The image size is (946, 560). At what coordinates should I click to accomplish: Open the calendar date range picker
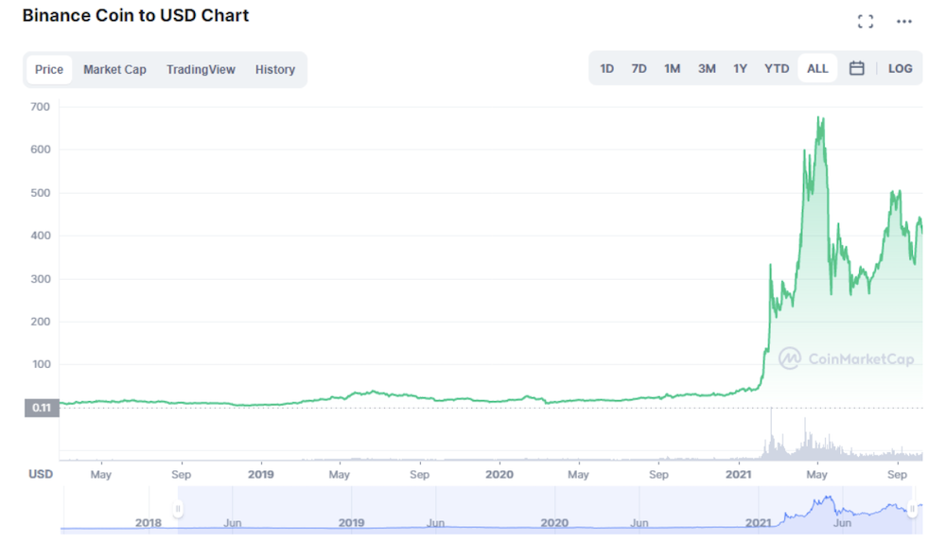click(x=857, y=68)
